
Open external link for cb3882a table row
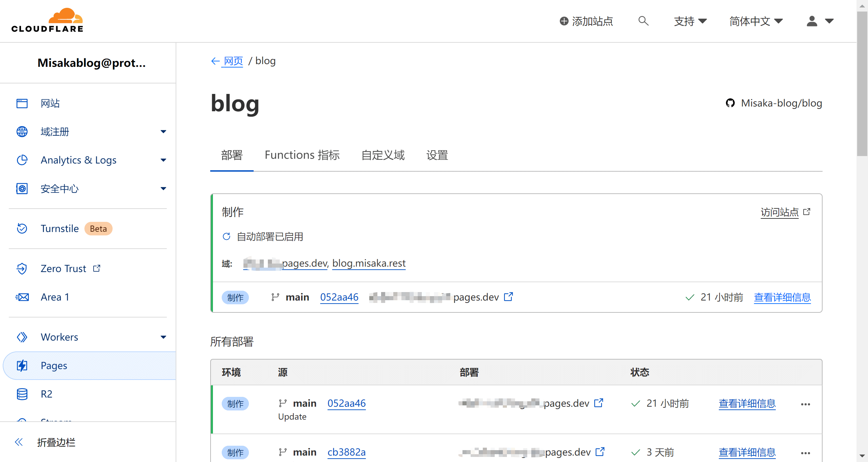click(600, 452)
